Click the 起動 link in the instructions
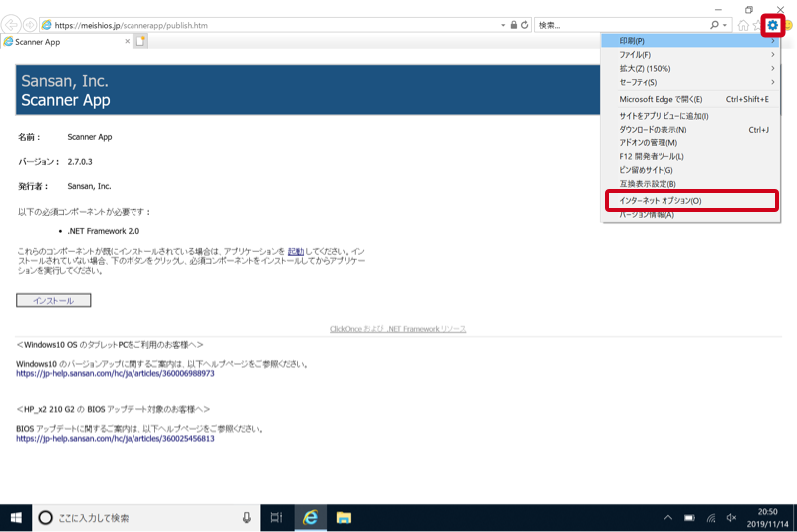Viewport: 797px width, 532px height. click(x=296, y=251)
